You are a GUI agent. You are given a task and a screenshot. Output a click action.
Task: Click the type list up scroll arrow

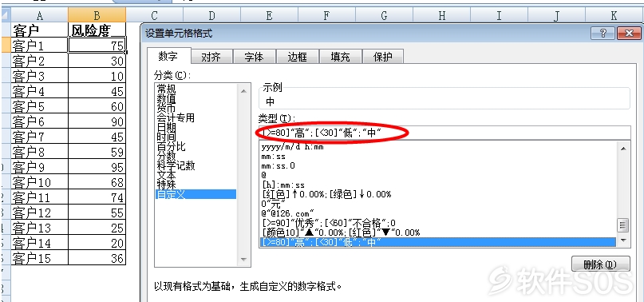pyautogui.click(x=623, y=148)
